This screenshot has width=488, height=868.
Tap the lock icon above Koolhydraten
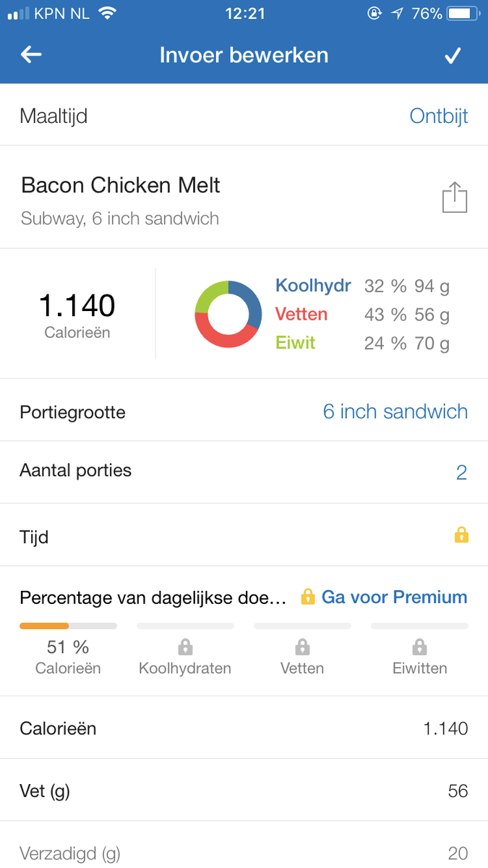coord(185,646)
